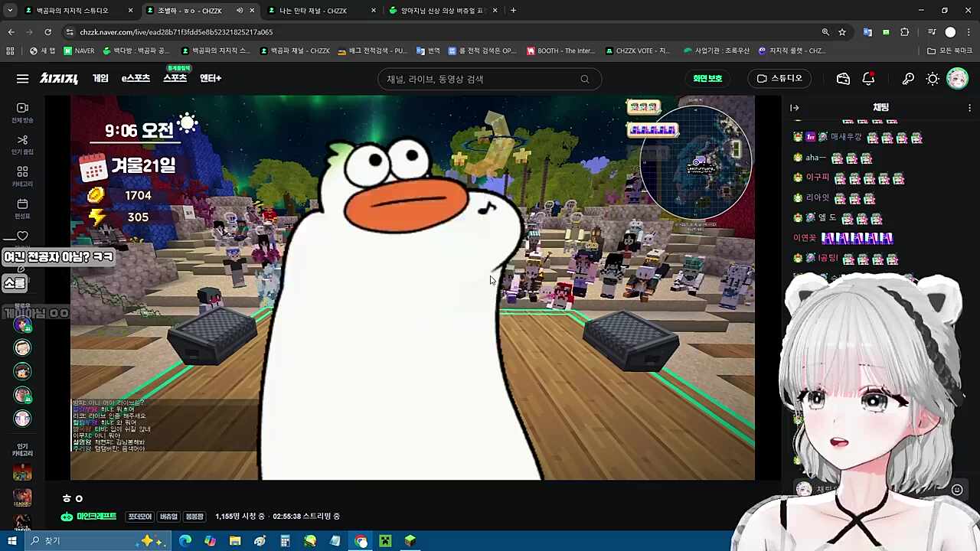Image resolution: width=980 pixels, height=551 pixels.
Task: Open chat panel three-dot options menu
Action: (x=969, y=108)
